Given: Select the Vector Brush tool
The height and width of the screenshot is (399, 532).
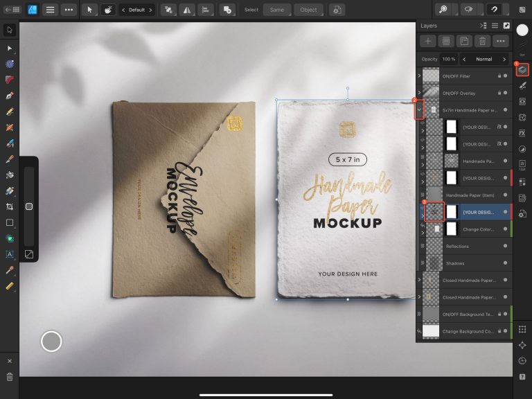Looking at the screenshot, I should click(x=10, y=127).
